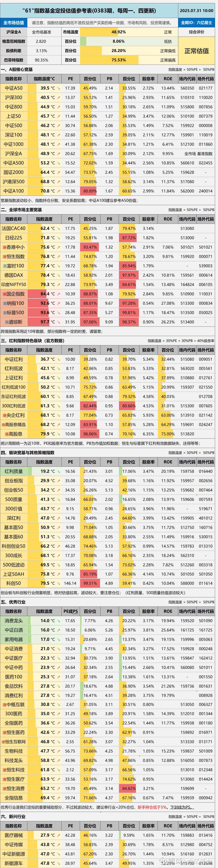Viewport: 218px width, 868px height.
Task: Click the market temperature value 48.92%
Action: click(x=118, y=32)
